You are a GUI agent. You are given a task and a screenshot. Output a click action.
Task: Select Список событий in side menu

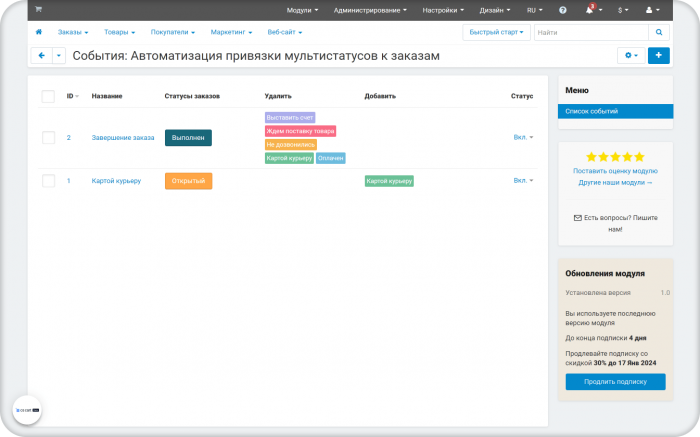pos(615,111)
